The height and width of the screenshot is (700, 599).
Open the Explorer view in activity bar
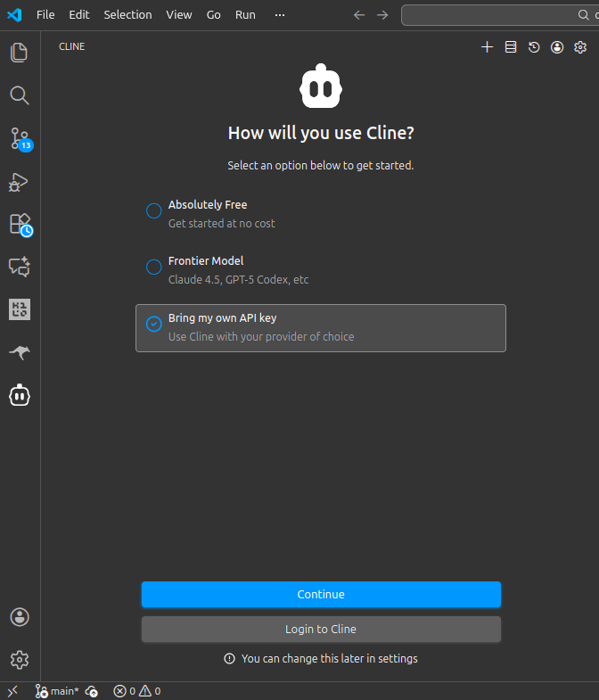pos(20,53)
